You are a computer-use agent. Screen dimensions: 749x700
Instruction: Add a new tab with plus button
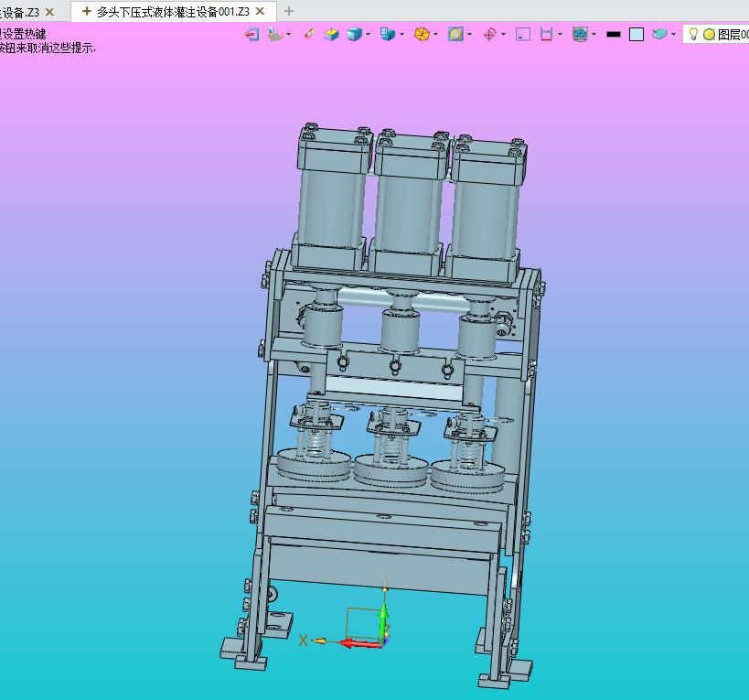pyautogui.click(x=288, y=11)
